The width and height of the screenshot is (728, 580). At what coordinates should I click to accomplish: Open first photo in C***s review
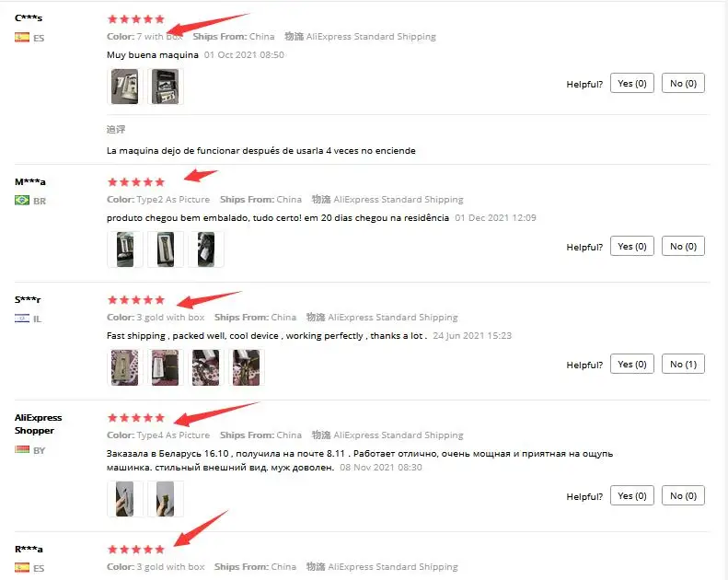(x=124, y=87)
